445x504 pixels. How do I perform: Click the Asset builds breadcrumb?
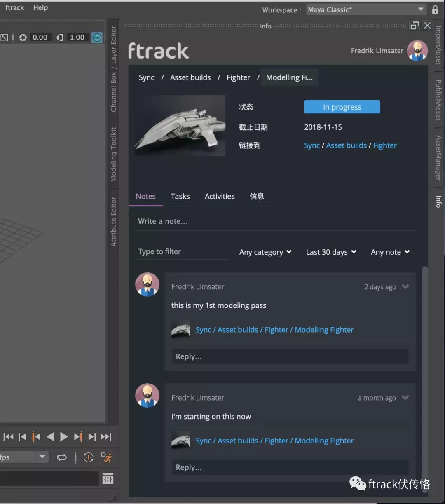tap(190, 77)
